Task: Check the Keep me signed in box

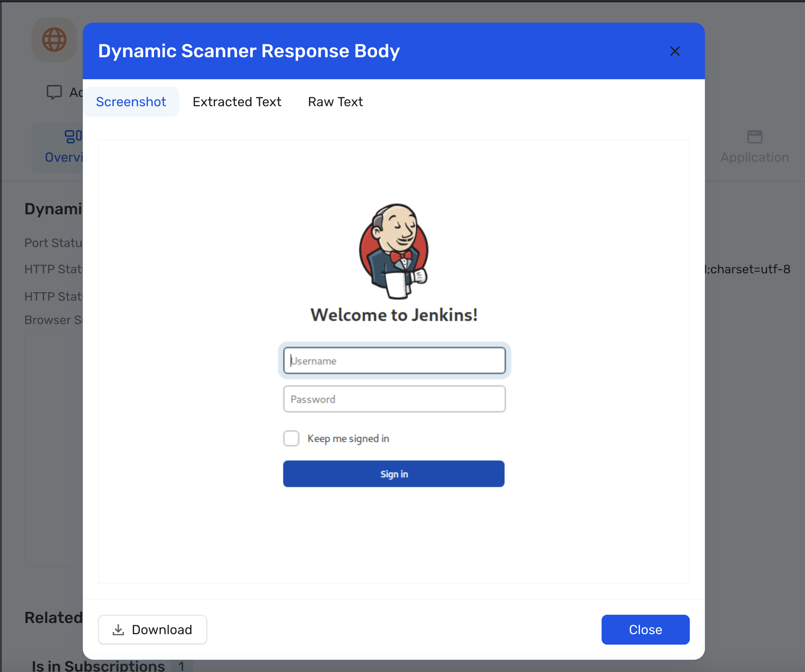Action: pos(291,438)
